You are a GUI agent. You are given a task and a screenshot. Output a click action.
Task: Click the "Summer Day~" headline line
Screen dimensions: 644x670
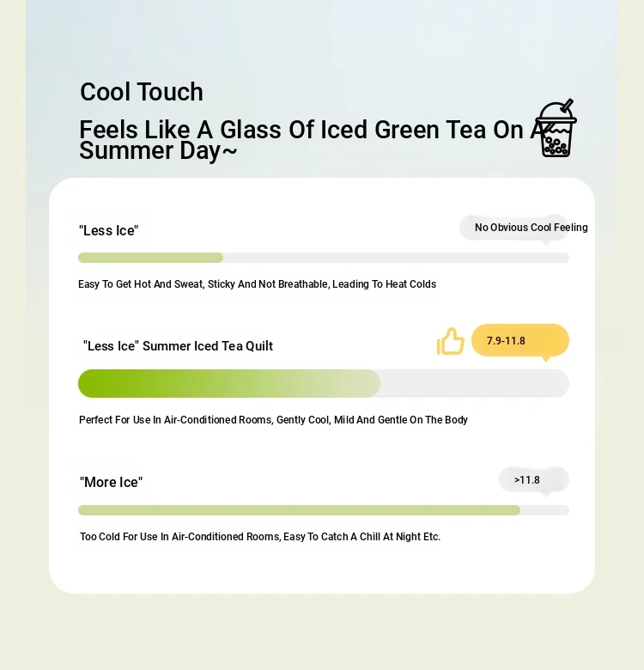click(158, 151)
